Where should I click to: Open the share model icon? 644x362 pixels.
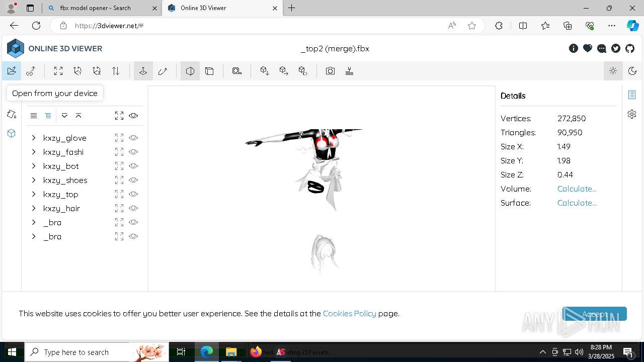click(284, 71)
